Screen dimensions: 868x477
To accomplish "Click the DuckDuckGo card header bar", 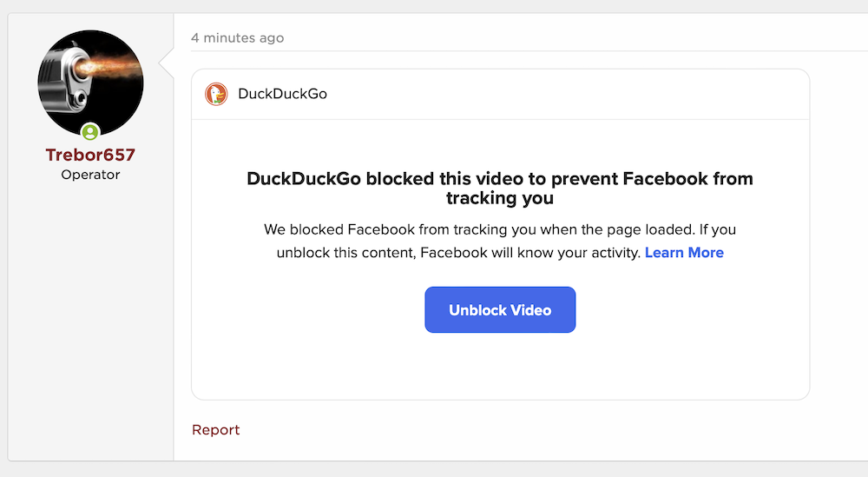I will pyautogui.click(x=500, y=94).
